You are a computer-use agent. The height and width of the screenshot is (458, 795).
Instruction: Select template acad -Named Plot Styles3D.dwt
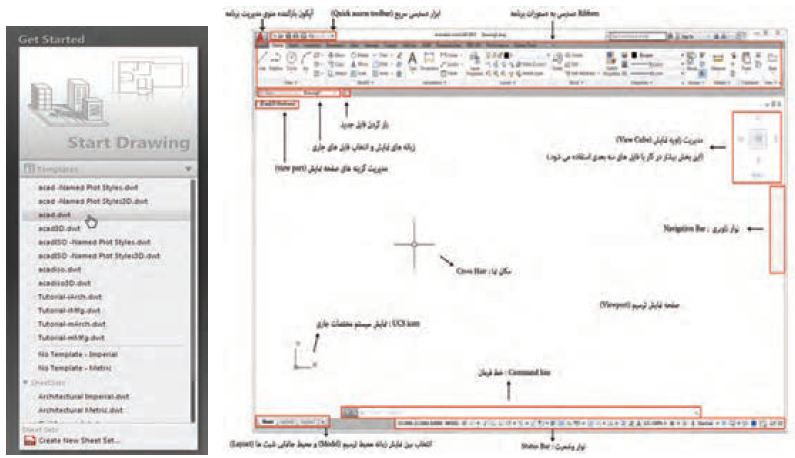(x=93, y=201)
